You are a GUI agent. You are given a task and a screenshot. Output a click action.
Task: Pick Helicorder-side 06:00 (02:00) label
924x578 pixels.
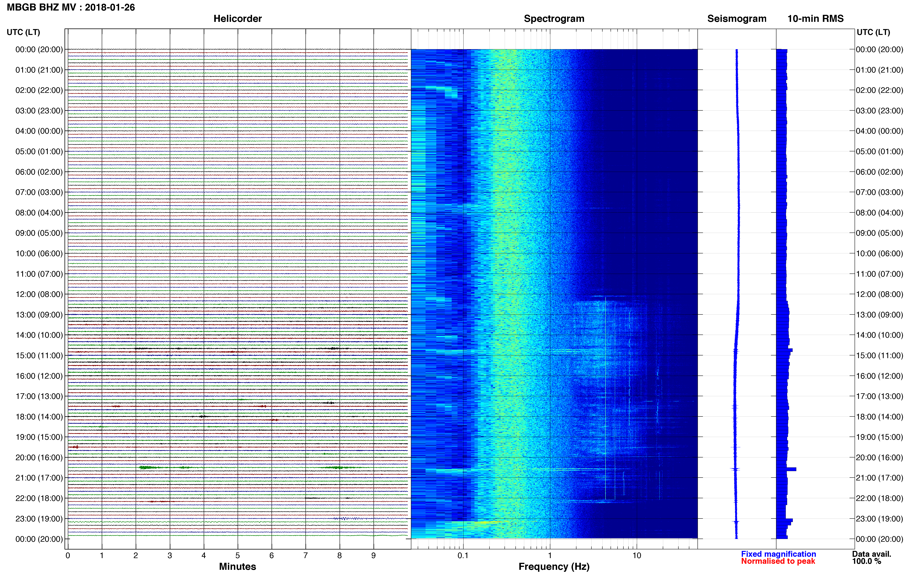[39, 172]
